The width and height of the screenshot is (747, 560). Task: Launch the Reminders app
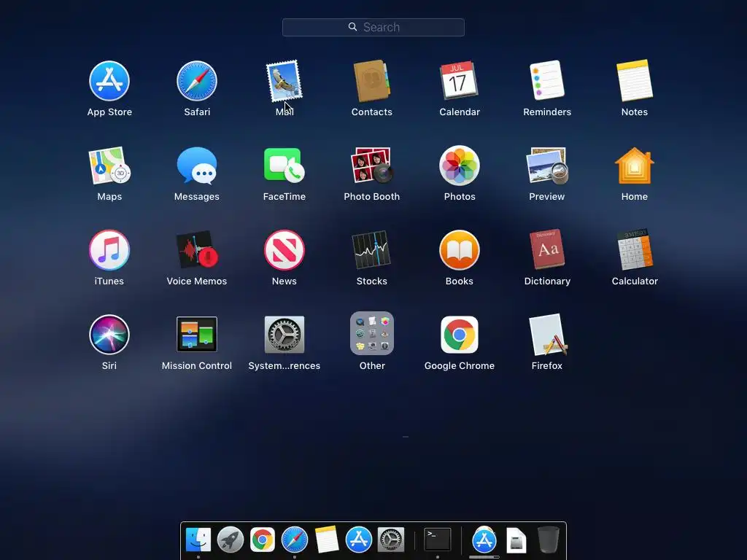[547, 80]
